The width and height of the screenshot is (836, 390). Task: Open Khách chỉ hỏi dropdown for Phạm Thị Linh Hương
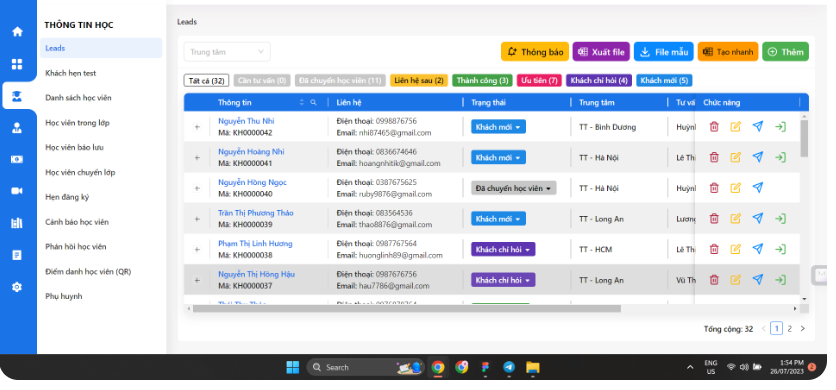[x=503, y=249]
